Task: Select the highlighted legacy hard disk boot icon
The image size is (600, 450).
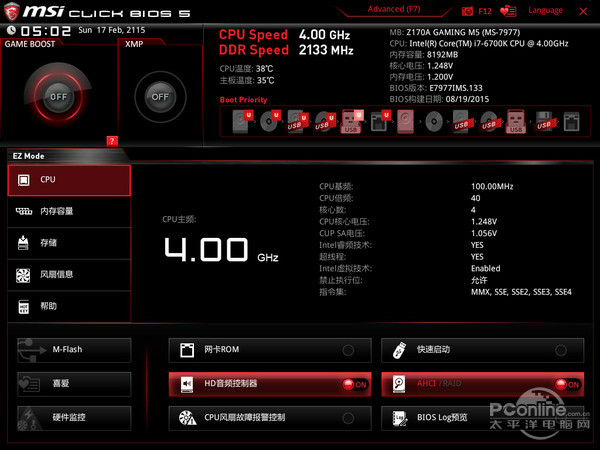Action: click(x=406, y=121)
